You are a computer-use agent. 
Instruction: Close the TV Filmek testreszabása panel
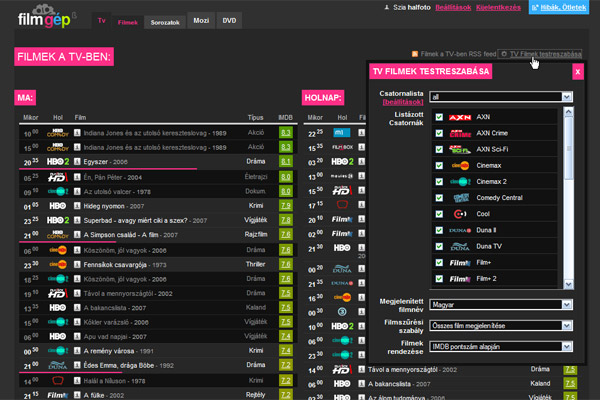(x=577, y=72)
